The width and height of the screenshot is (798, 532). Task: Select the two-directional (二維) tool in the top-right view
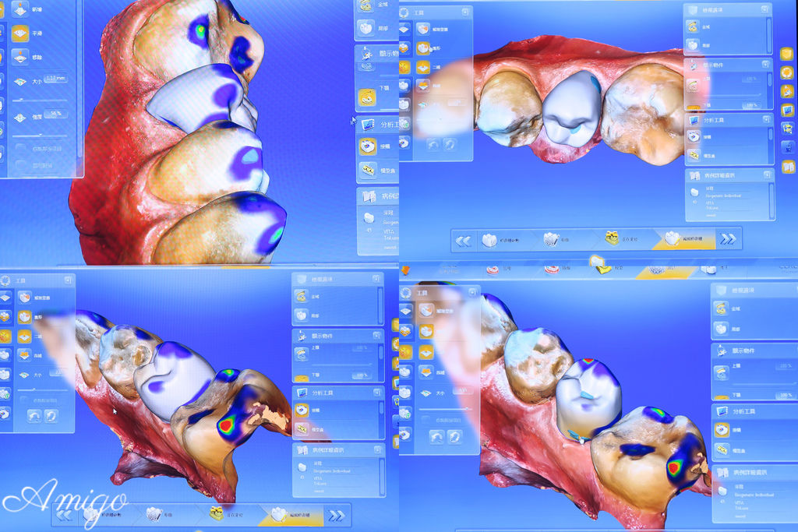tap(423, 67)
